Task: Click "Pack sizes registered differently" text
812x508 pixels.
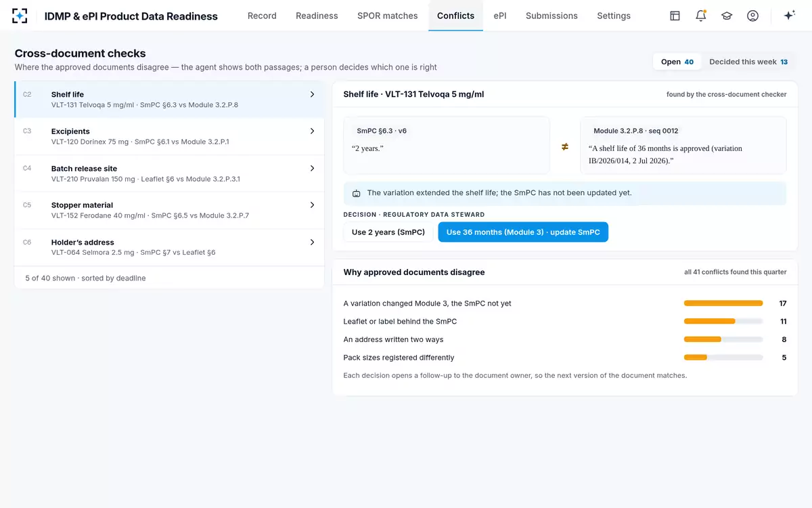Action: [x=399, y=358]
